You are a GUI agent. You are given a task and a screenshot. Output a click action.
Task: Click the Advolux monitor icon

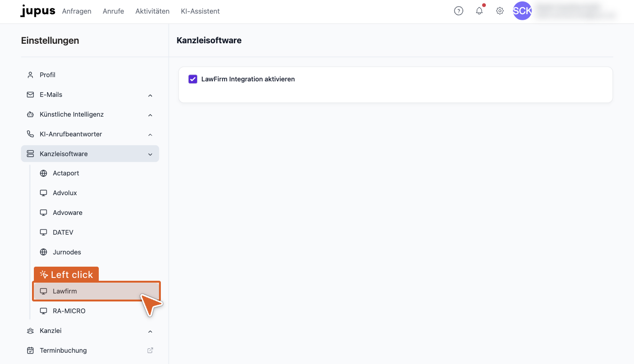(44, 193)
